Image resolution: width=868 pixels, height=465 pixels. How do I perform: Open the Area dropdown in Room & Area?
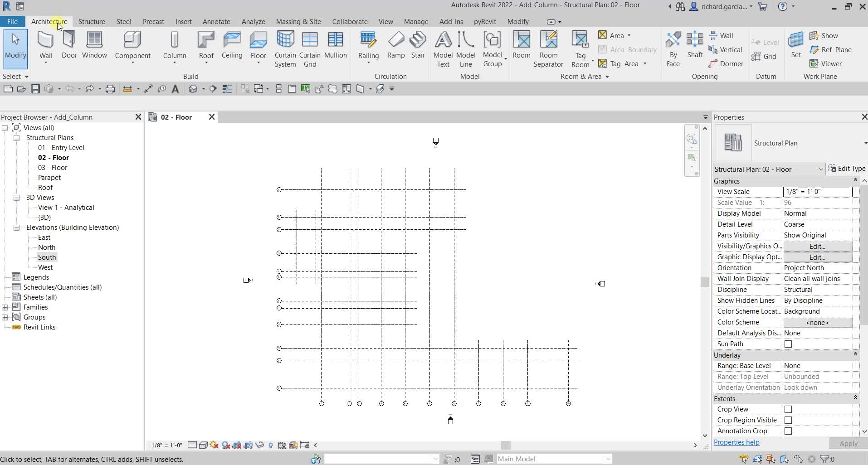click(630, 35)
